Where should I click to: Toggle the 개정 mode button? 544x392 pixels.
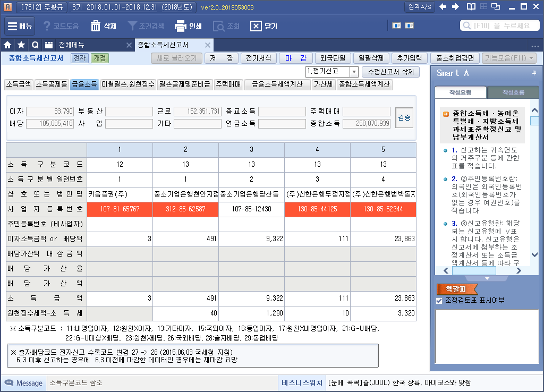pos(99,58)
